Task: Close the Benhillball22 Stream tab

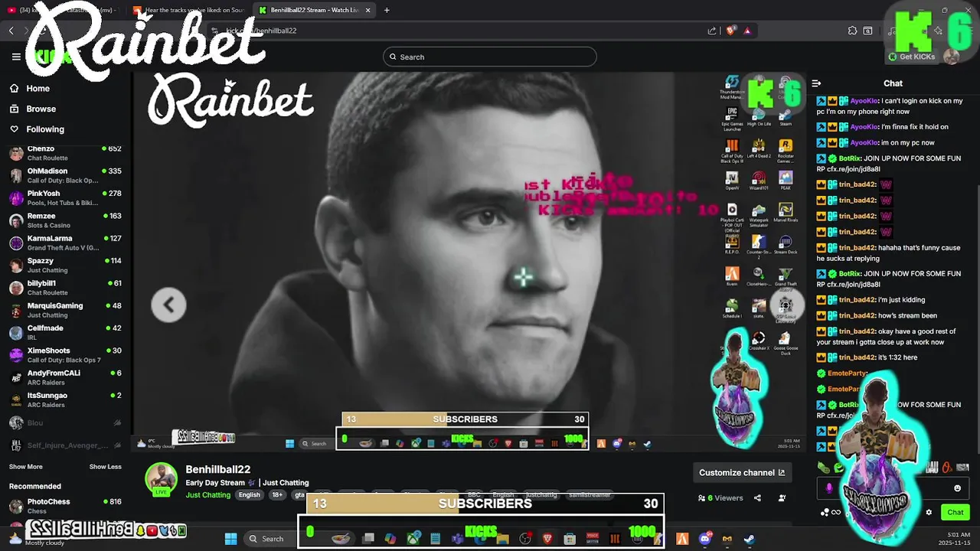Action: click(x=368, y=10)
